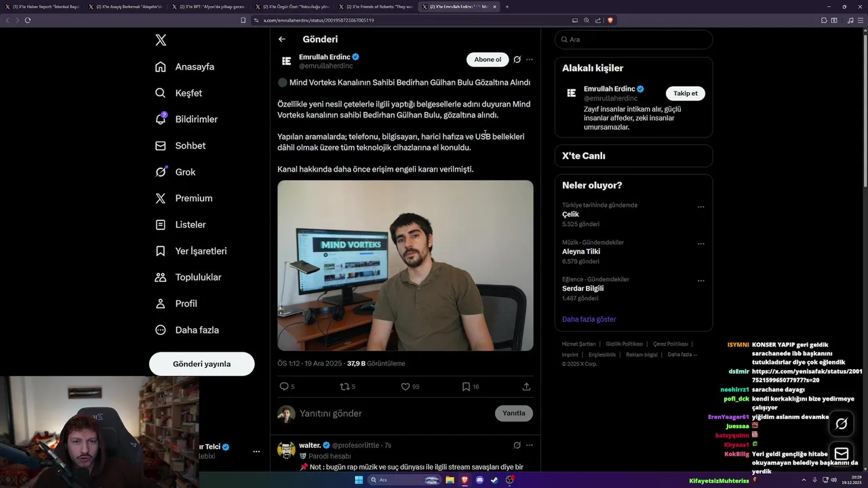Open the browser zoom magnifier icon
The height and width of the screenshot is (488, 868).
tap(587, 20)
